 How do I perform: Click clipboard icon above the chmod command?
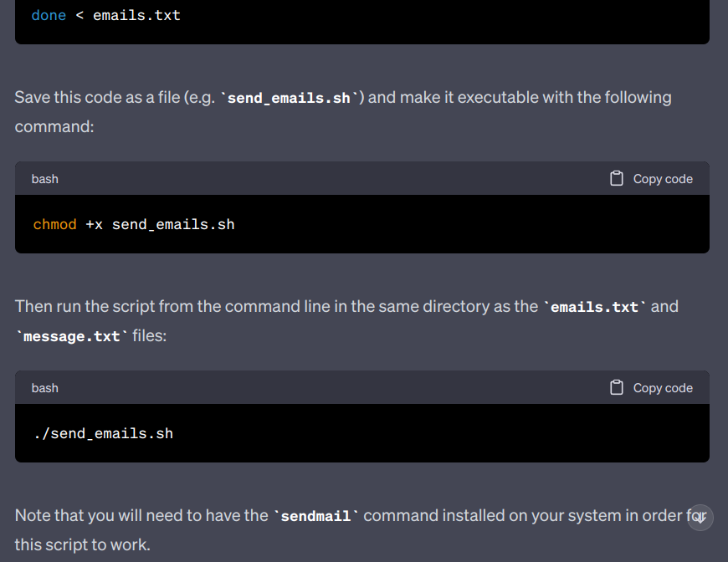(617, 178)
